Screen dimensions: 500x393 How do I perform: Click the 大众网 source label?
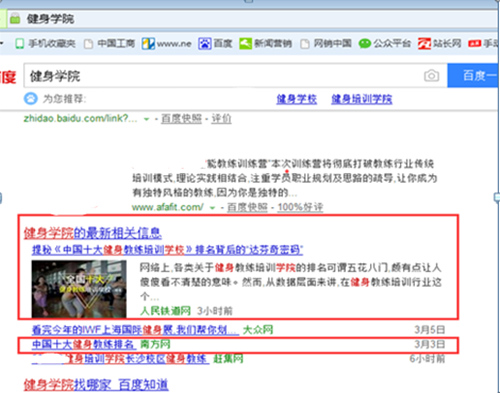(258, 330)
